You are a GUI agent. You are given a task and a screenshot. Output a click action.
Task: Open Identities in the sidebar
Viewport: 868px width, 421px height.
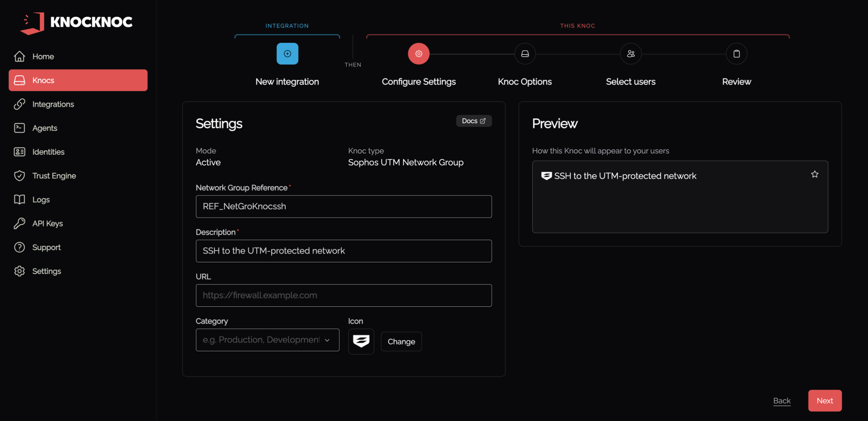[78, 152]
